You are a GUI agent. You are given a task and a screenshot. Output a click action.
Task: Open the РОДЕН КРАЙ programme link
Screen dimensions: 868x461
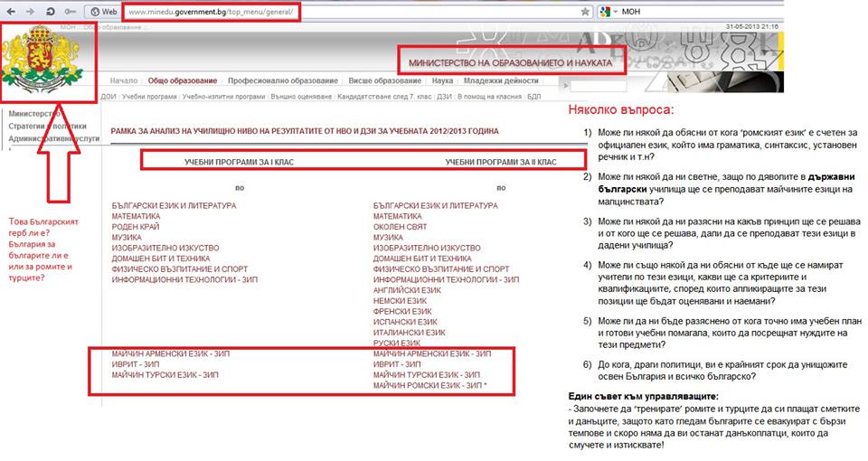tap(136, 227)
